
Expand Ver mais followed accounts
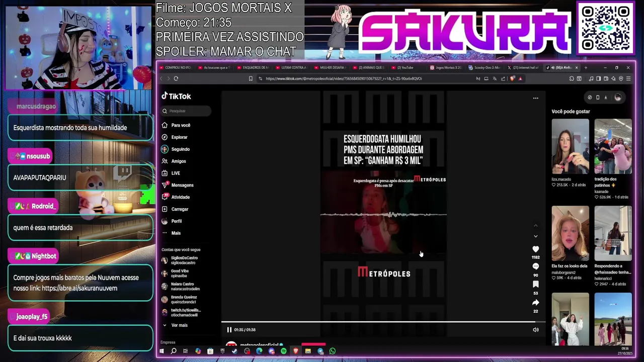point(175,325)
